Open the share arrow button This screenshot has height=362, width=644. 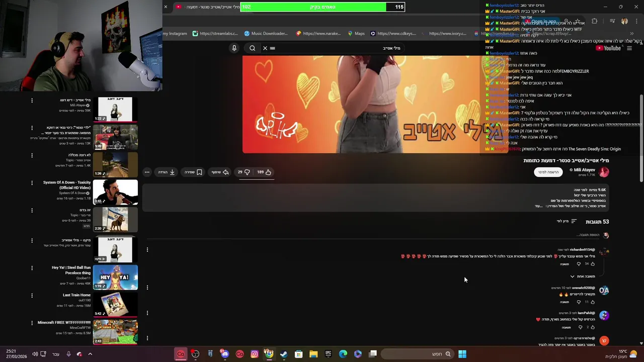coord(220,172)
